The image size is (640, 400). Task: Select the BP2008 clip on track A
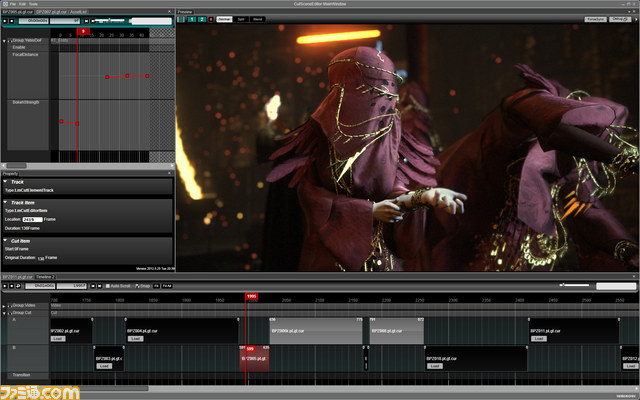[397, 330]
